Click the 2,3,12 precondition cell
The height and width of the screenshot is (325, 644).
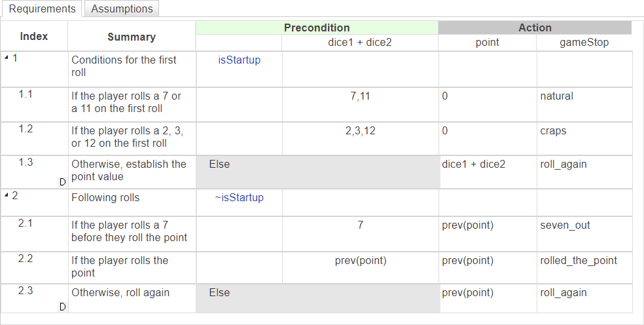point(360,130)
